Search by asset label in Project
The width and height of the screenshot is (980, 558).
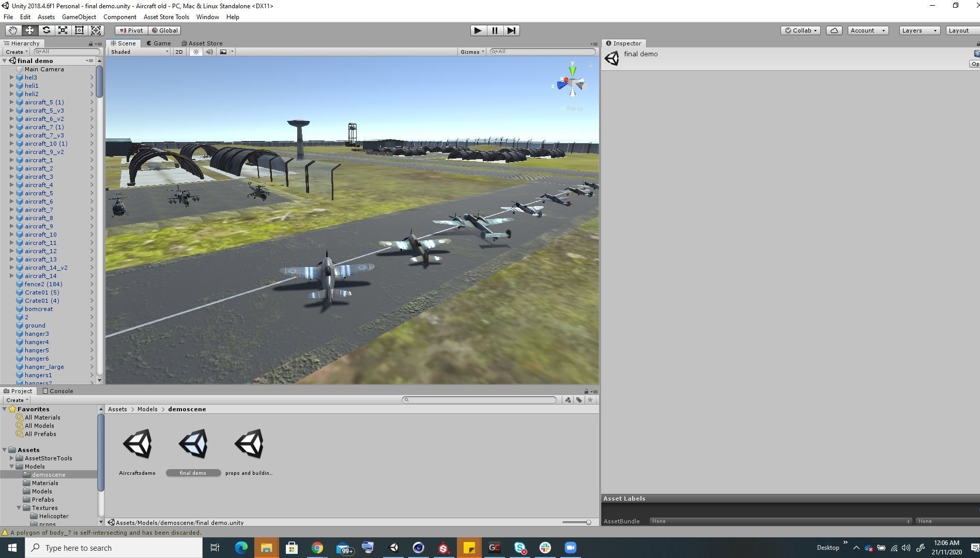[x=579, y=400]
